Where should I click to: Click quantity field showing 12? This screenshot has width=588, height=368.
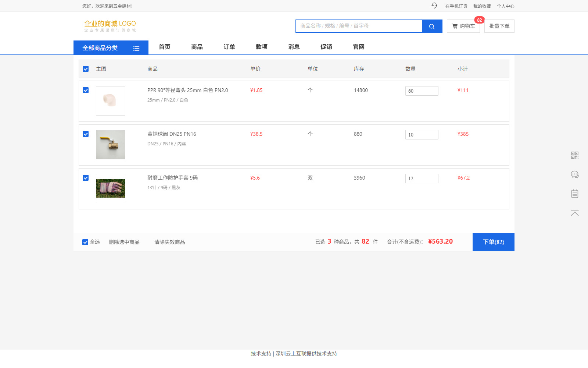(x=422, y=178)
